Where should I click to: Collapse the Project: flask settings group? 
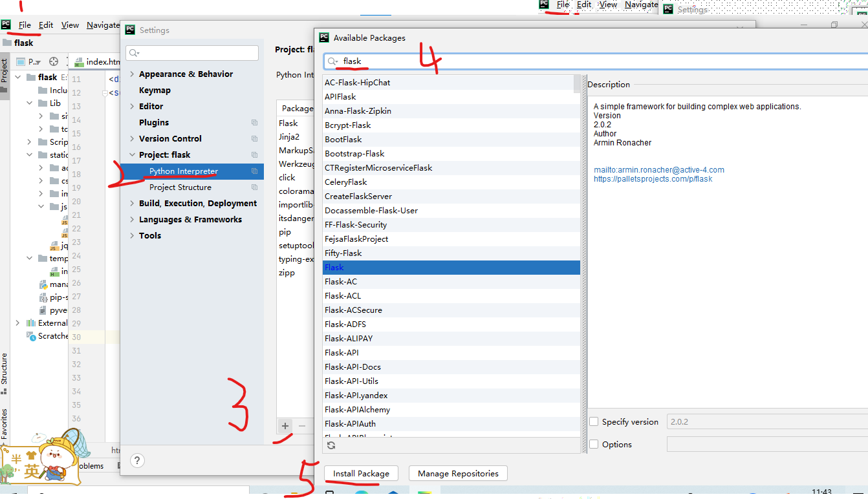pos(132,155)
